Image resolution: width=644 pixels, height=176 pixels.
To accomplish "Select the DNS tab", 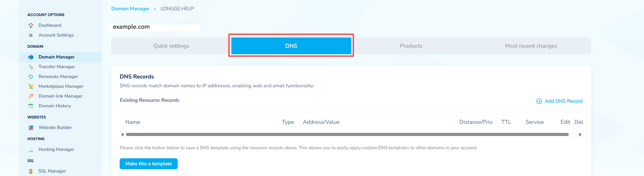I will (x=291, y=46).
